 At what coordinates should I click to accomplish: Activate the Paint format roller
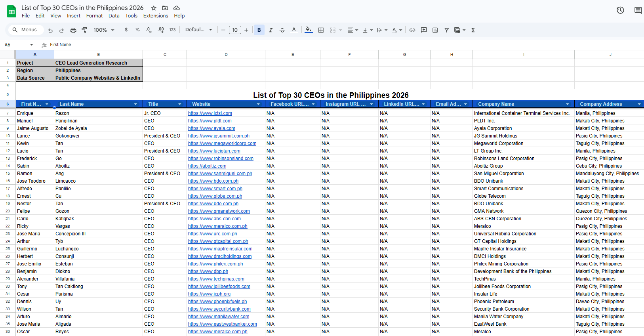(x=84, y=30)
